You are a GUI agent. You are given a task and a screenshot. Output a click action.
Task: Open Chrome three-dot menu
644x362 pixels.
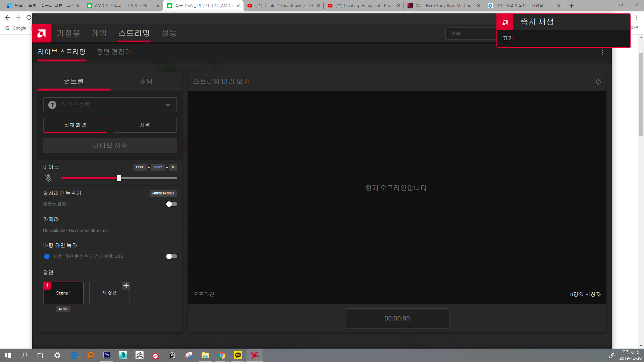(637, 17)
